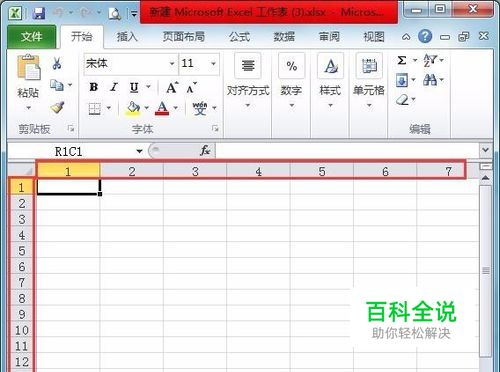Minimize the ribbon with caret icon
Image resolution: width=500 pixels, height=372 pixels.
point(406,37)
